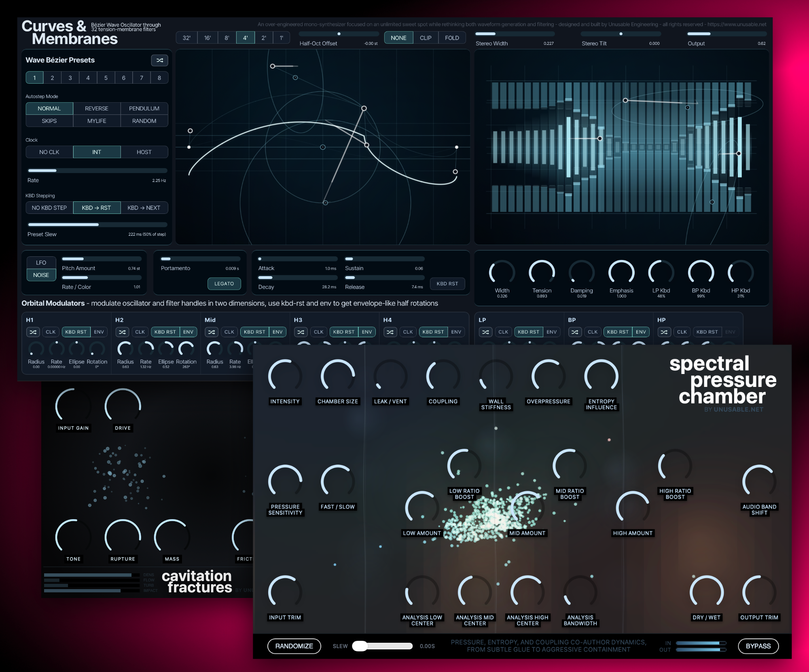809x672 pixels.
Task: Click the H4 modulator shuffle icon
Action: point(390,332)
